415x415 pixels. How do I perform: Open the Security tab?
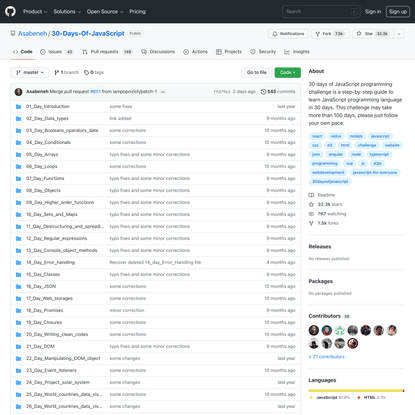263,52
